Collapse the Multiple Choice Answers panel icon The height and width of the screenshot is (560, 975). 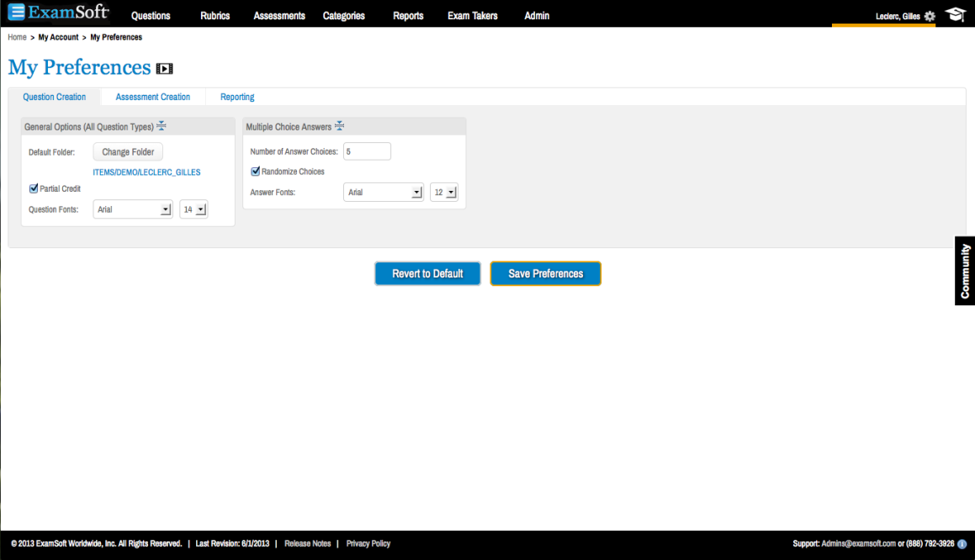tap(339, 126)
